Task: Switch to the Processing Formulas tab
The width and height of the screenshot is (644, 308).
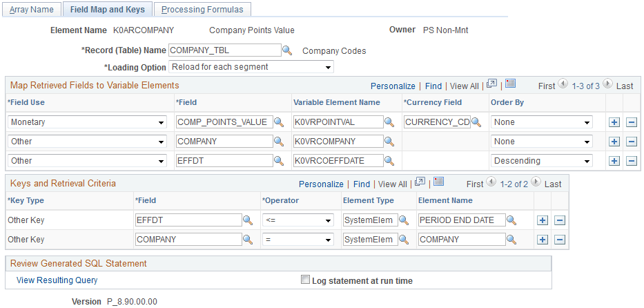Action: coord(202,10)
